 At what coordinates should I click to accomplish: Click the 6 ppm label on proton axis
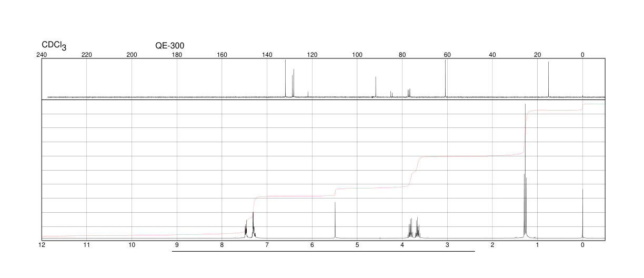click(313, 245)
